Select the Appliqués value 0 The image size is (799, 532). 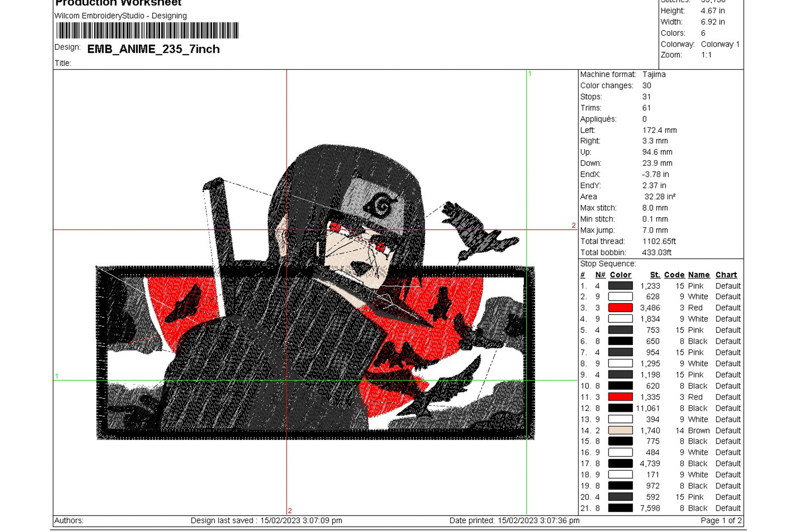(645, 119)
